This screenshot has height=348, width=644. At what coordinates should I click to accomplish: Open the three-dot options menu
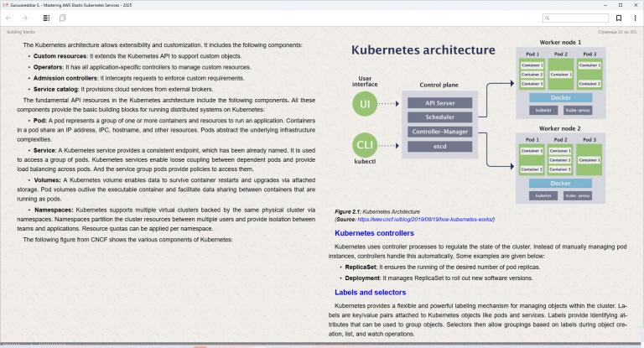tap(635, 18)
